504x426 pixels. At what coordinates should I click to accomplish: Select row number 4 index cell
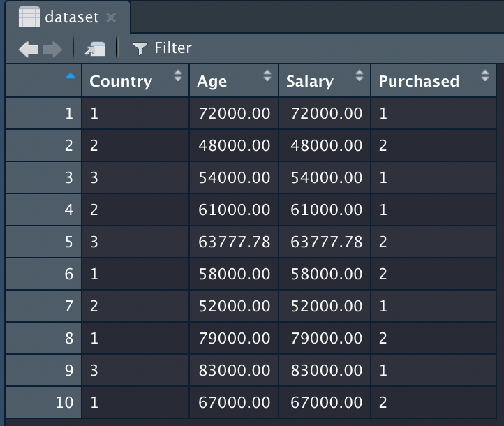43,210
